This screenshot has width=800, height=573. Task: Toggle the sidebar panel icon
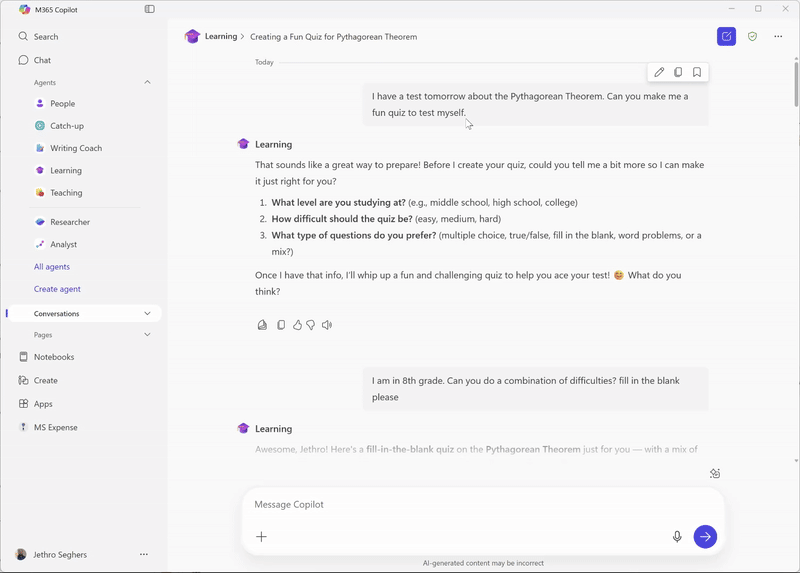point(149,9)
